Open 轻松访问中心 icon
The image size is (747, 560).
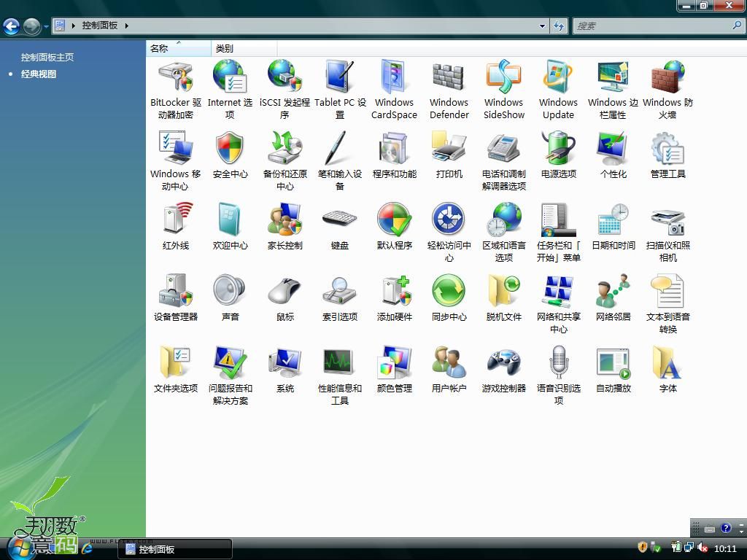[x=449, y=219]
